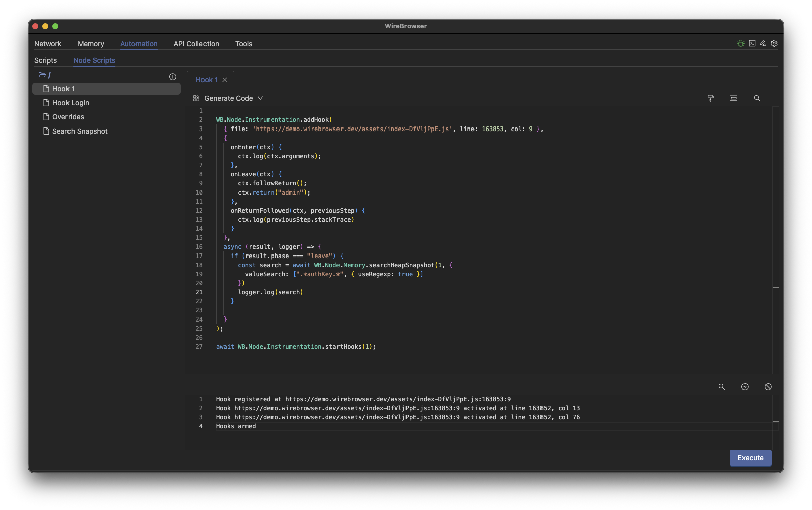
Task: Open the Search Snapshot script
Action: pyautogui.click(x=106, y=131)
